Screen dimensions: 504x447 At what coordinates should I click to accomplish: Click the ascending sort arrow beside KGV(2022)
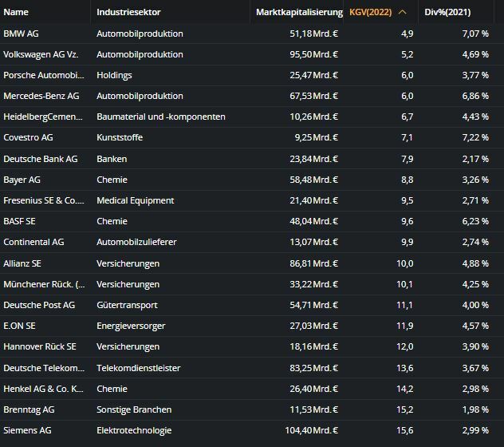point(402,12)
